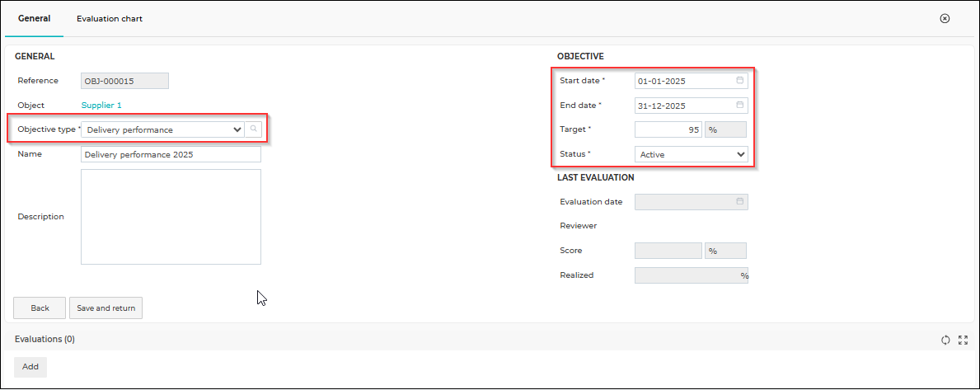Expand the Evaluations panel to fullscreen
Viewport: 980px width, 390px height.
[x=964, y=340]
